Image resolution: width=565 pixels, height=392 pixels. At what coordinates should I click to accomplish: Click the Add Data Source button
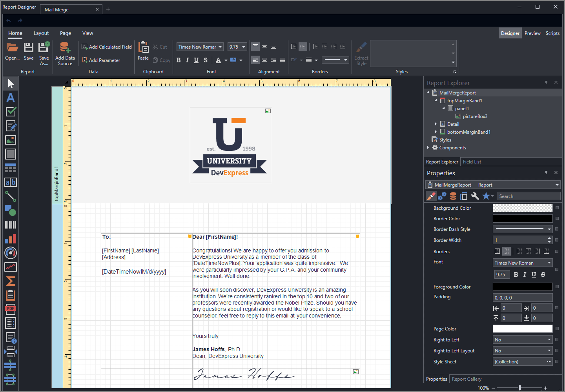(x=65, y=54)
